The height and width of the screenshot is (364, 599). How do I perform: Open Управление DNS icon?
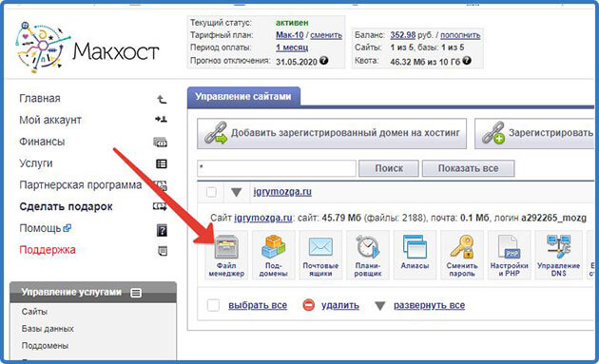(x=558, y=255)
